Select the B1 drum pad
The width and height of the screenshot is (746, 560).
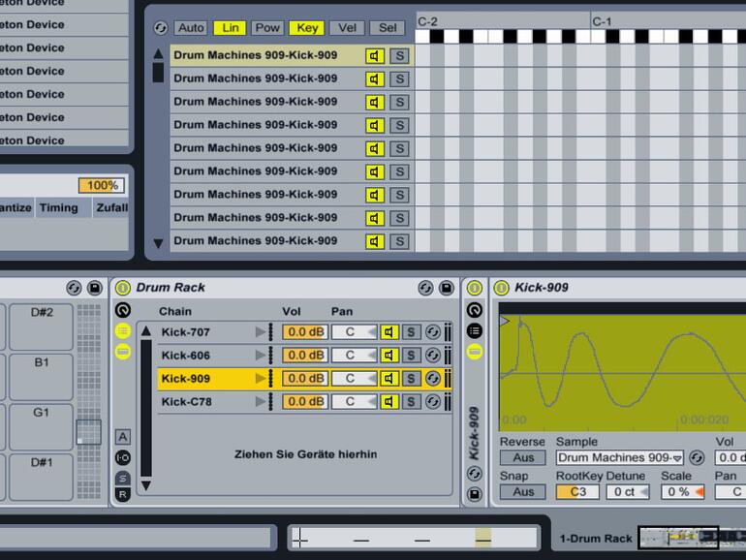pos(42,377)
